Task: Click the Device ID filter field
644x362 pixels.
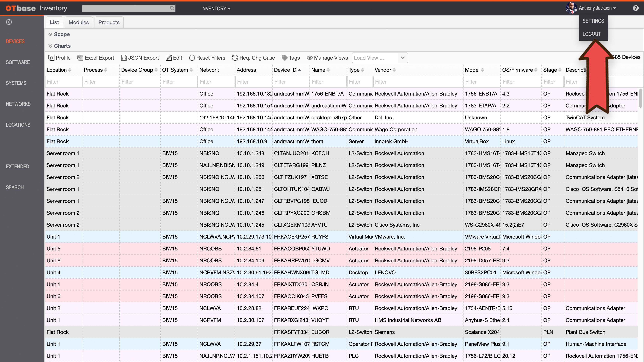Action: (291, 82)
